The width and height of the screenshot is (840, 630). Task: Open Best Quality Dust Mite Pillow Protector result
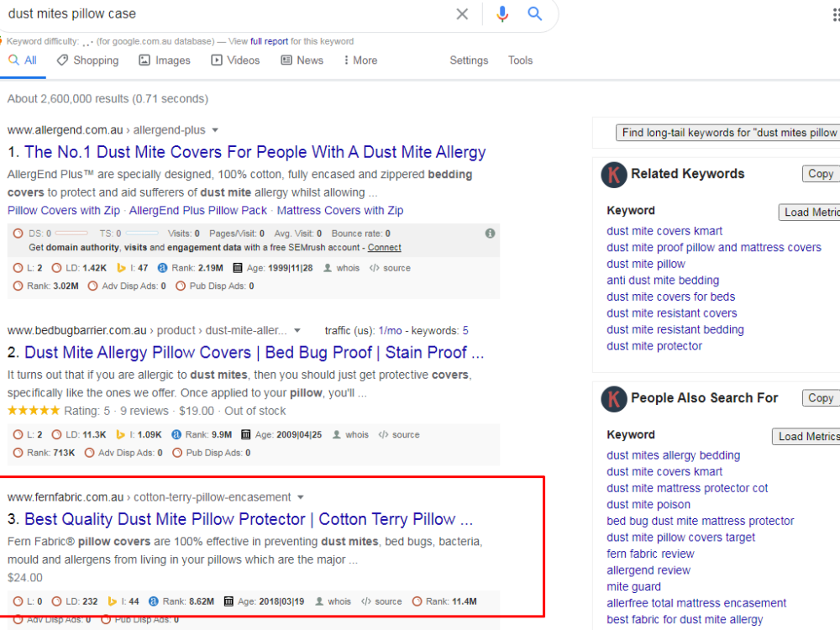pos(249,519)
